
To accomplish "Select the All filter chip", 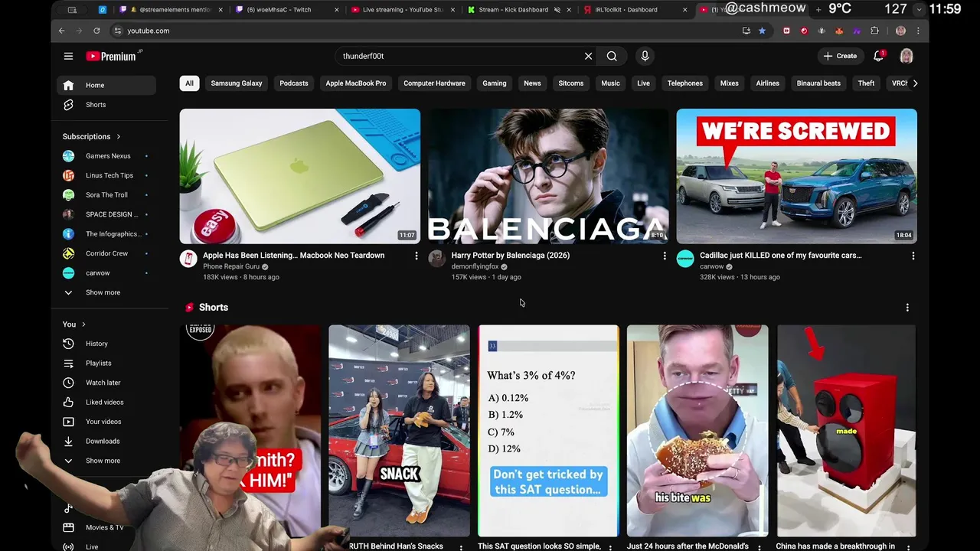I will click(189, 83).
